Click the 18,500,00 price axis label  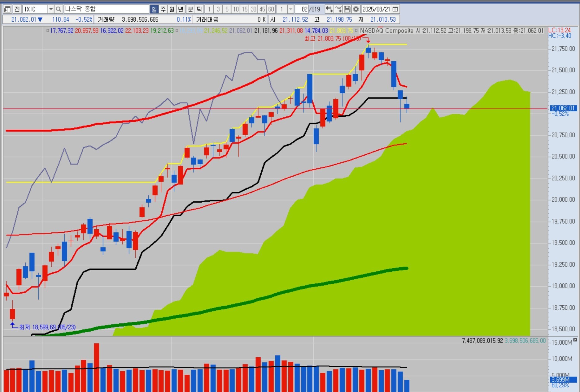coord(563,329)
